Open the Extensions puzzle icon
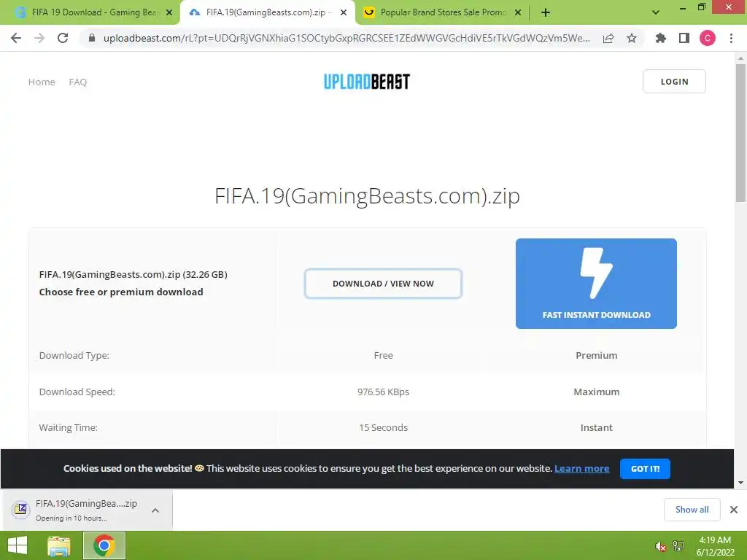Viewport: 747px width, 560px height. click(661, 38)
